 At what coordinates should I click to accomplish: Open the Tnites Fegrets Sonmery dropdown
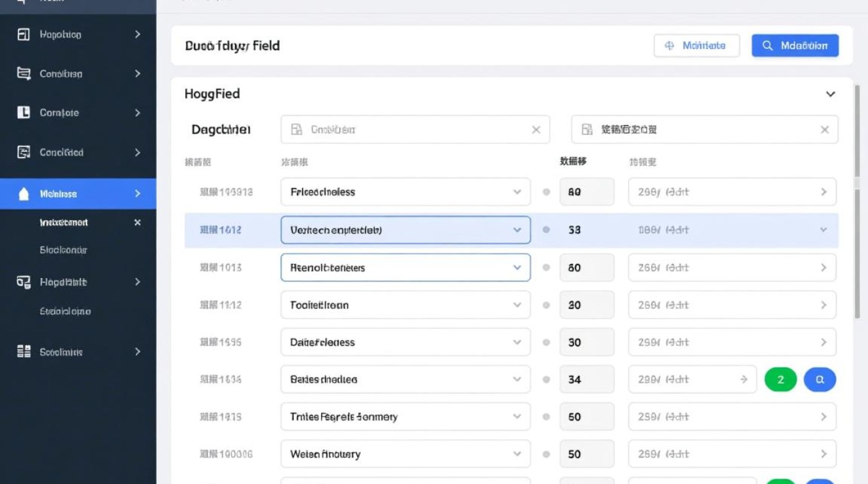(406, 417)
